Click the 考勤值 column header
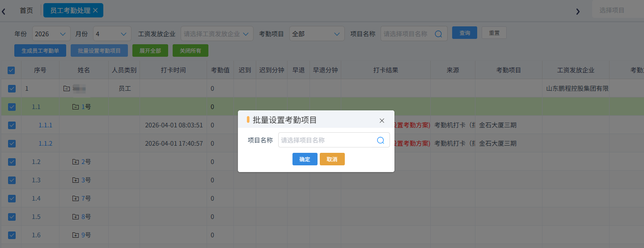 click(220, 70)
